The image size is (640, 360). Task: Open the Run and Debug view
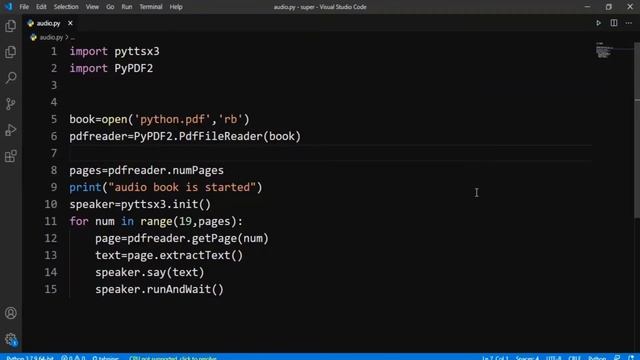(11, 130)
